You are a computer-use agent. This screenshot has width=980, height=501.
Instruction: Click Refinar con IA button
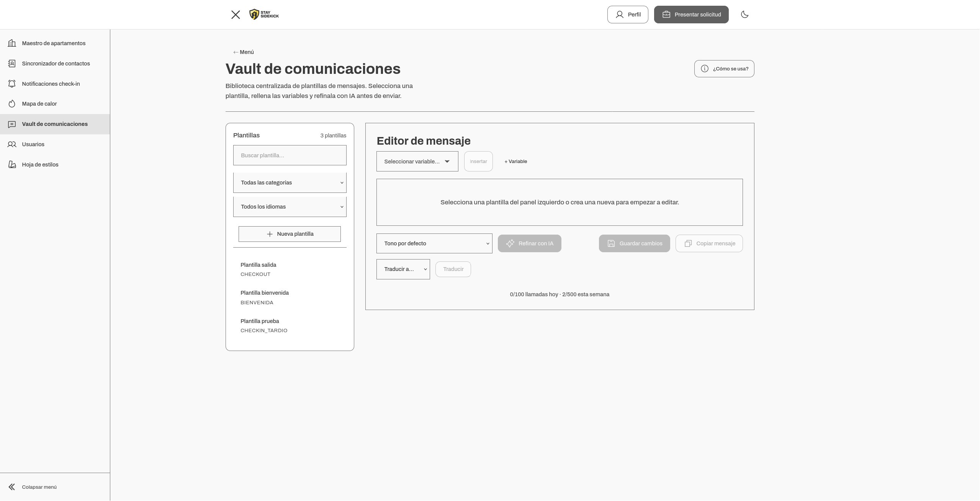point(530,243)
